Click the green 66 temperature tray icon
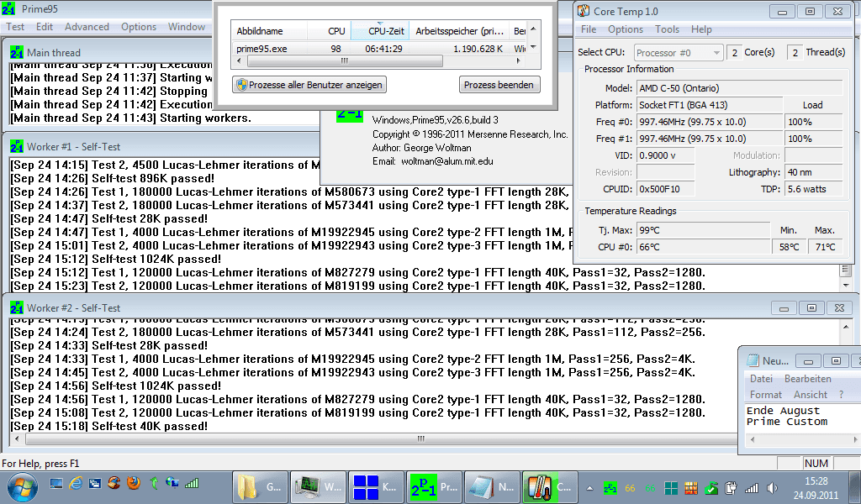Viewport: 861px width, 504px height. [651, 488]
